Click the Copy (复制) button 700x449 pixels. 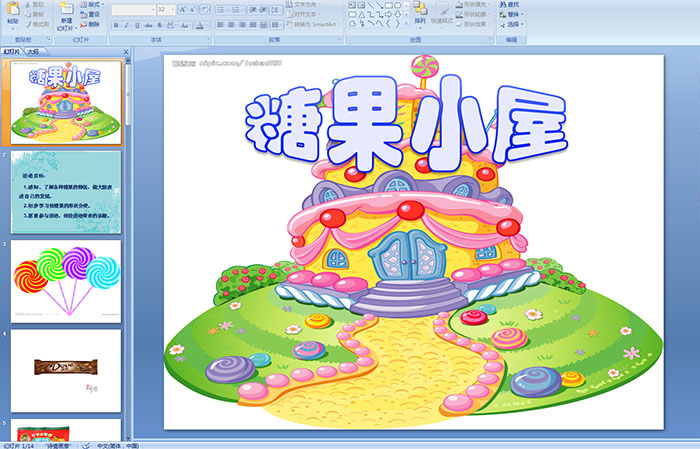pyautogui.click(x=34, y=14)
